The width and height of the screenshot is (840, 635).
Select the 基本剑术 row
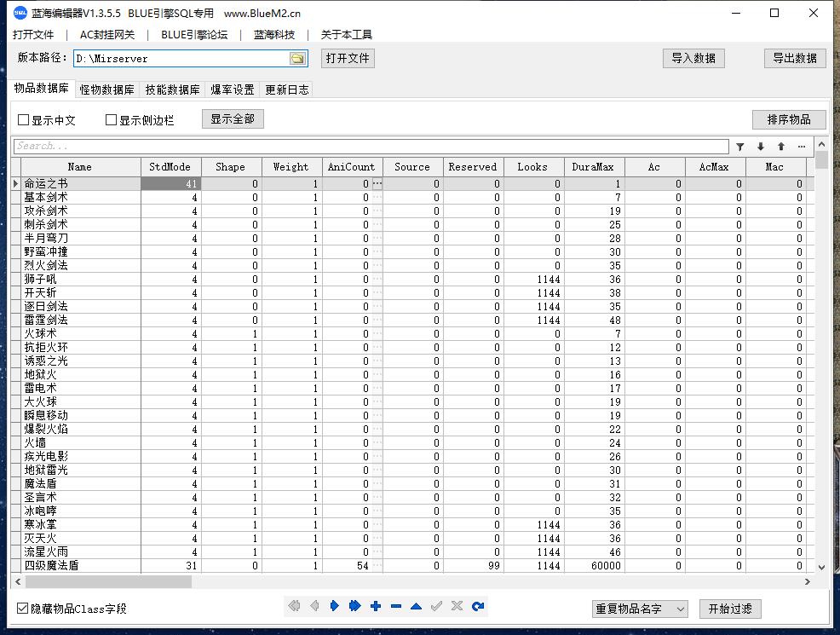tap(412, 198)
